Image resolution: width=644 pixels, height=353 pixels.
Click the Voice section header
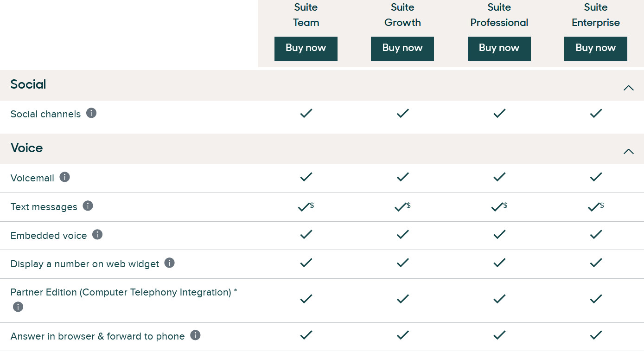26,148
